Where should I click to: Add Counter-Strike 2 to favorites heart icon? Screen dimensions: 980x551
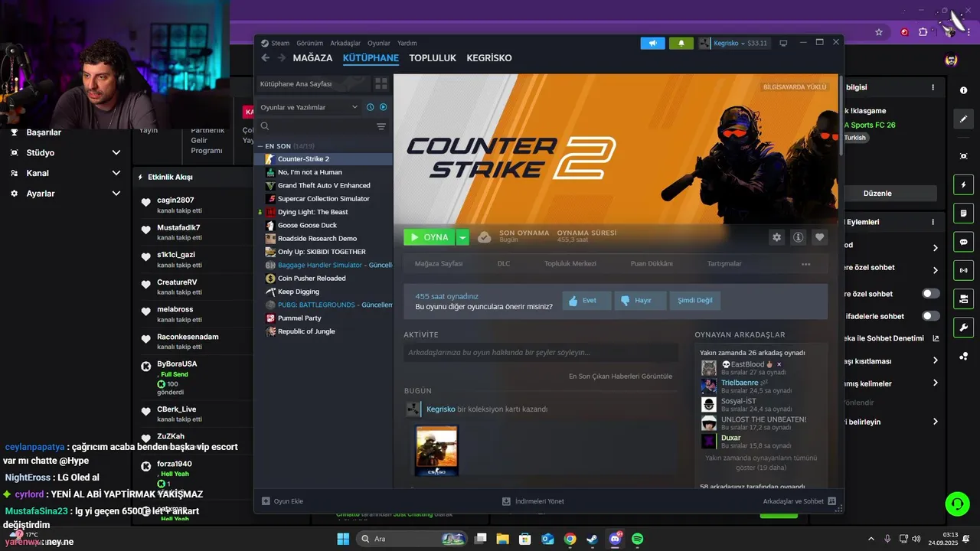pos(820,237)
